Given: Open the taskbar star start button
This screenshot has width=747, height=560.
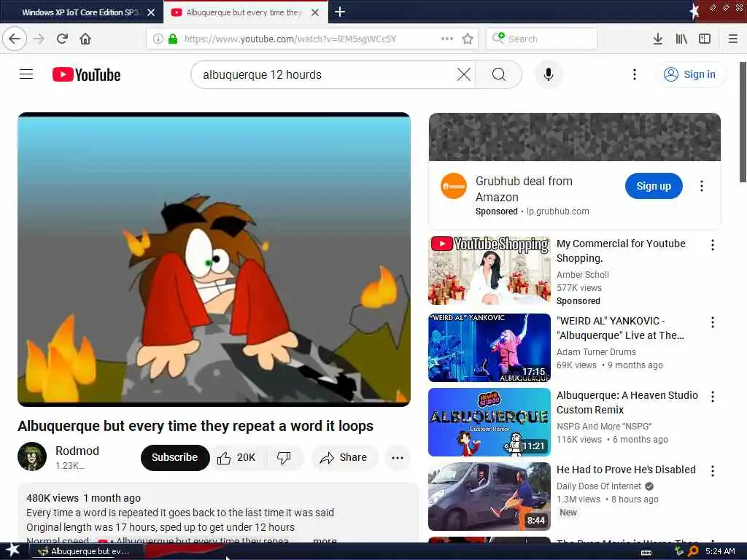Looking at the screenshot, I should tap(12, 551).
